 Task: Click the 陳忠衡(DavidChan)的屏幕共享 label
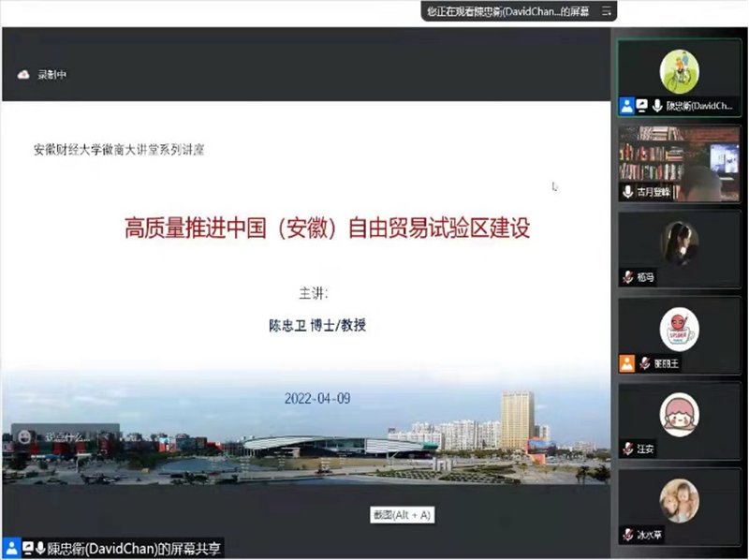pyautogui.click(x=134, y=549)
